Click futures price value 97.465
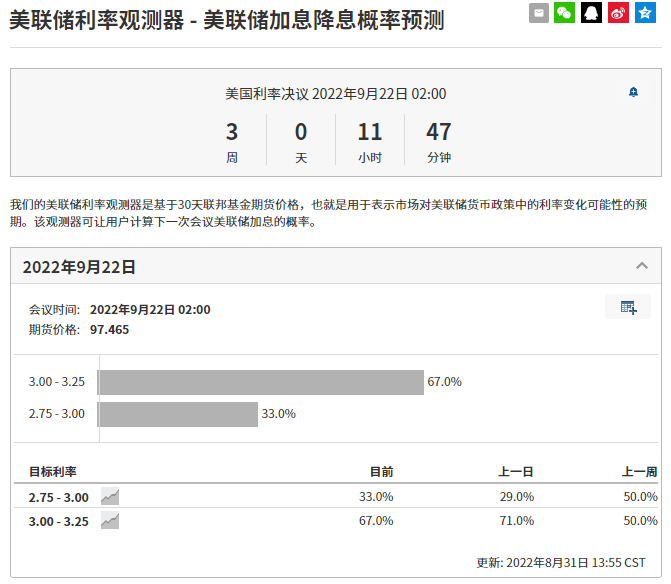The height and width of the screenshot is (584, 671). (109, 330)
